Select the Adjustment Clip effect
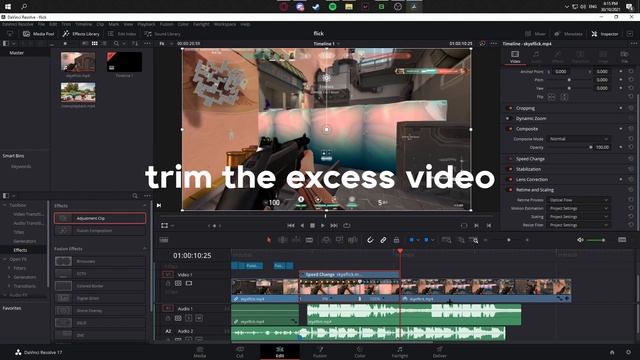The width and height of the screenshot is (640, 360). (x=100, y=218)
